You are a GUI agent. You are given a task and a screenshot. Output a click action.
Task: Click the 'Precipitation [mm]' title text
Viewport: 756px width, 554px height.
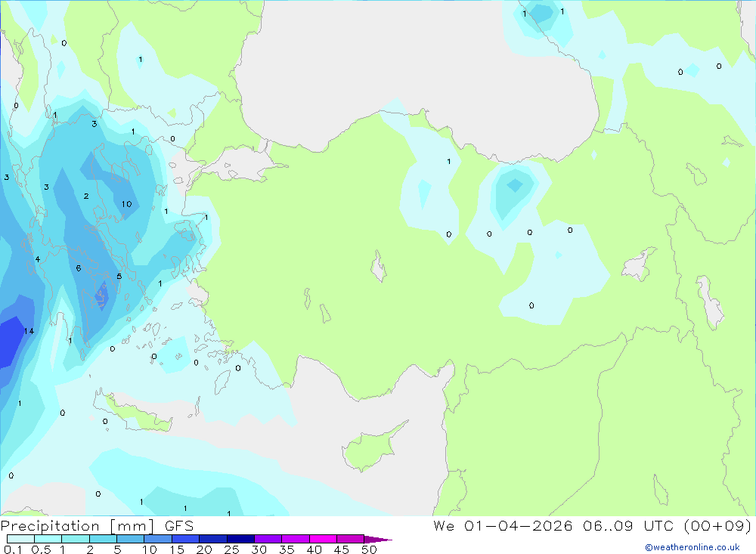78,526
